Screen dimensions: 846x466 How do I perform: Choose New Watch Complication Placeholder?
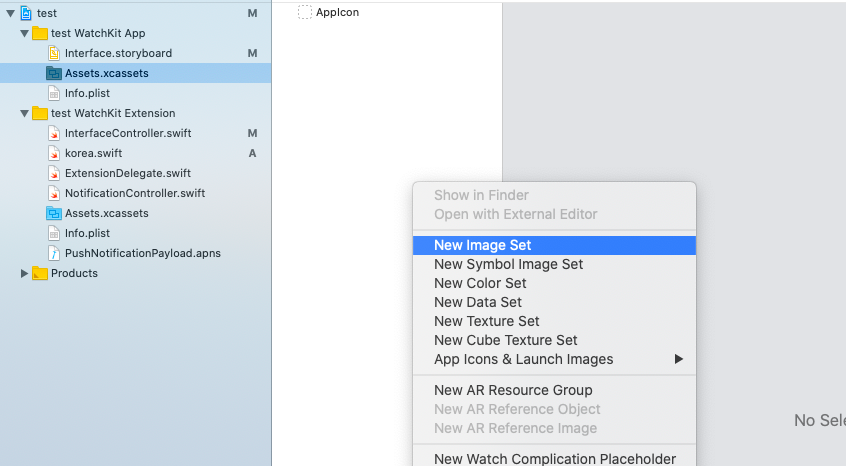554,458
